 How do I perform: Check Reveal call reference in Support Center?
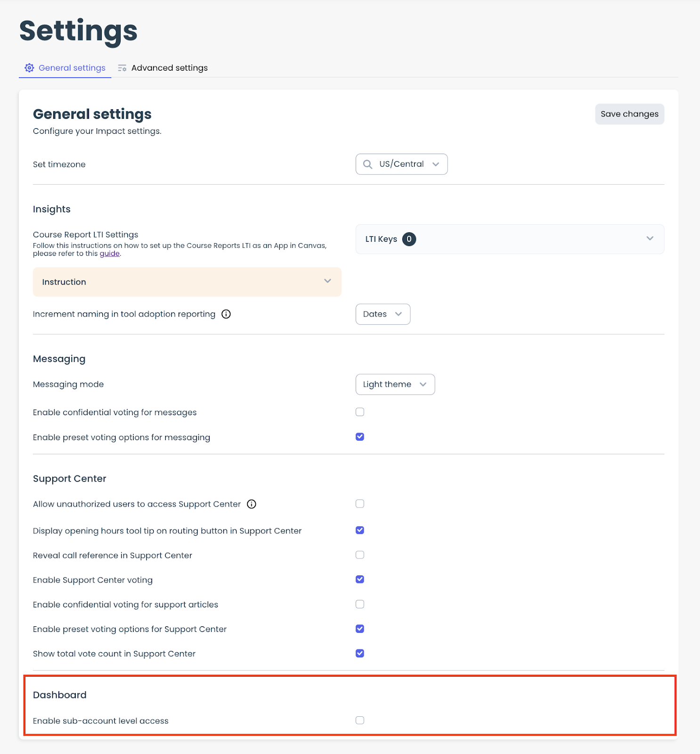click(360, 555)
